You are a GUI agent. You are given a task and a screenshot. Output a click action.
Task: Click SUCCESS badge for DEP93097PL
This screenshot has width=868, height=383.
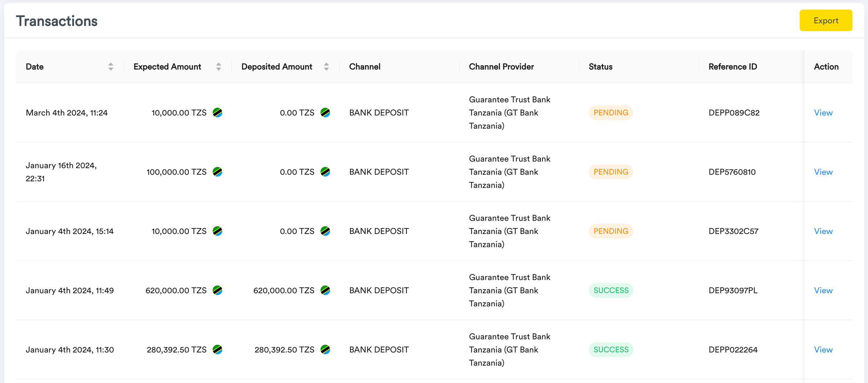[611, 291]
